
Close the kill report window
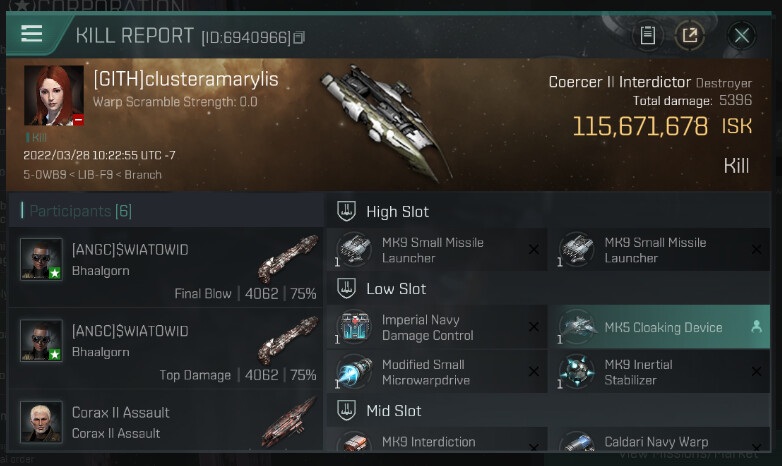741,35
